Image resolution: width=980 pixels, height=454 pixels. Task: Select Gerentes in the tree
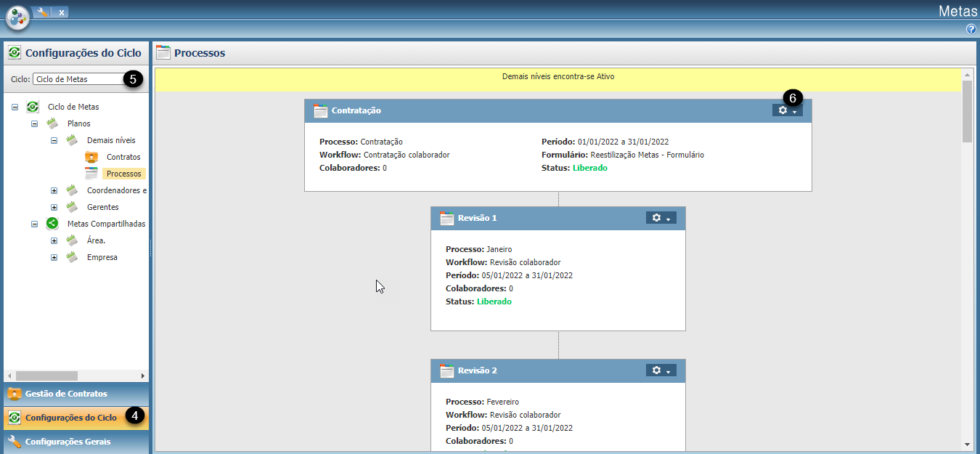[x=103, y=207]
